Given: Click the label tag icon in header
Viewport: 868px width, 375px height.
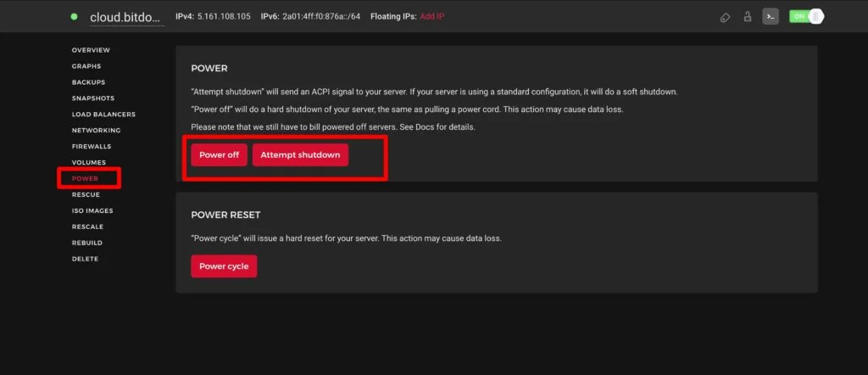Looking at the screenshot, I should click(725, 17).
